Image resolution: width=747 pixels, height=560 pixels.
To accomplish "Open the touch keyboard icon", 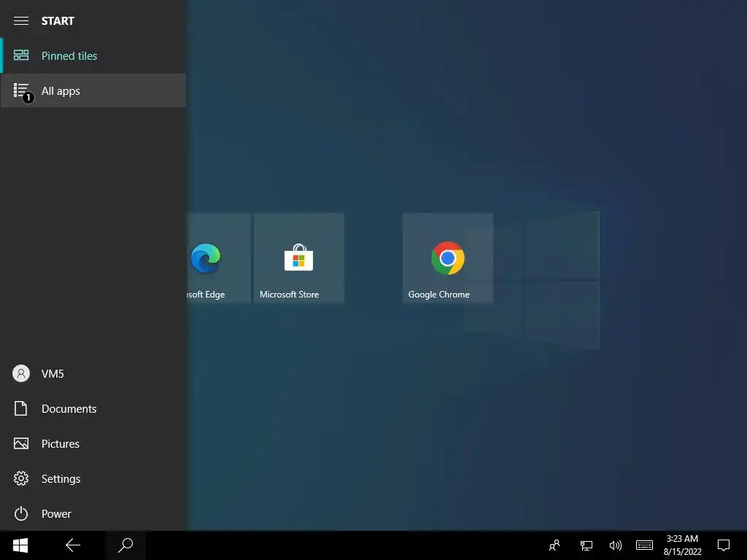I will [x=645, y=545].
